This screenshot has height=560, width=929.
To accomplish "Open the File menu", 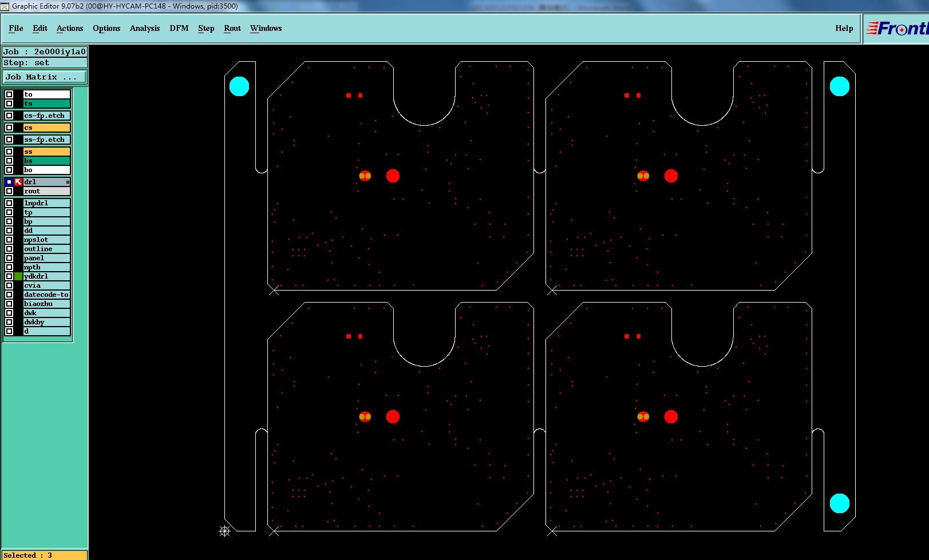I will coord(16,28).
